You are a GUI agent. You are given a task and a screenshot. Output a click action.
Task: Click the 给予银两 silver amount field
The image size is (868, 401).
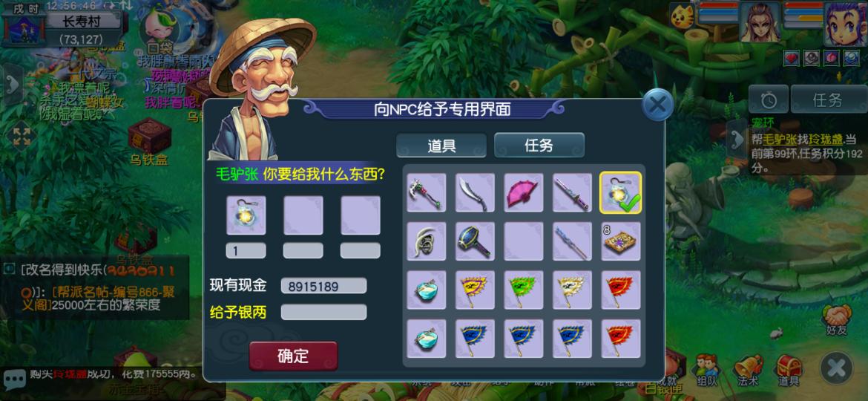pos(324,312)
